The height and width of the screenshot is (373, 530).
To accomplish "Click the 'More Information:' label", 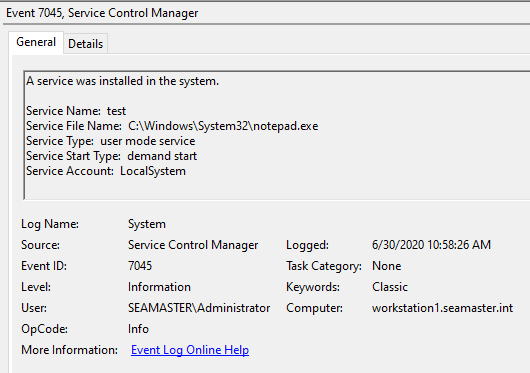I will 69,350.
